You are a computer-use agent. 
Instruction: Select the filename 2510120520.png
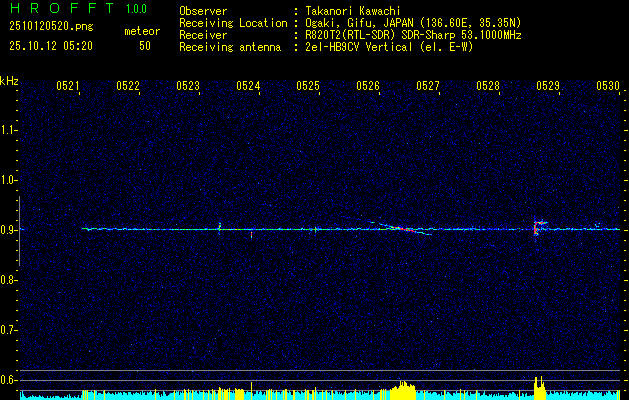(51, 27)
